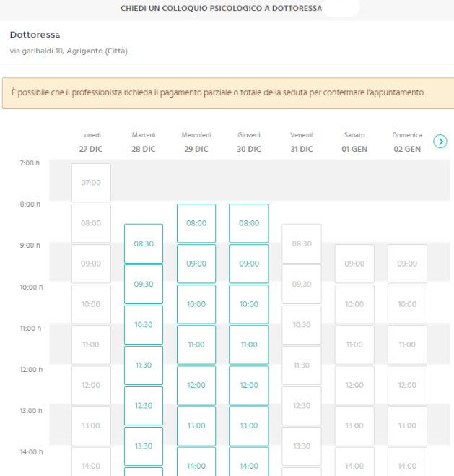Image resolution: width=454 pixels, height=476 pixels.
Task: Click Friday 31 DIC 08:30 slot
Action: pyautogui.click(x=302, y=243)
